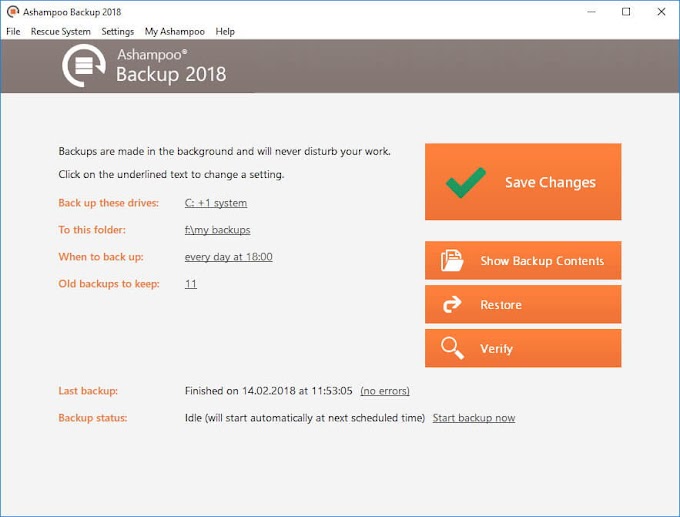This screenshot has height=517, width=680.
Task: Click the green checkmark icon on Save Changes
Action: [466, 182]
